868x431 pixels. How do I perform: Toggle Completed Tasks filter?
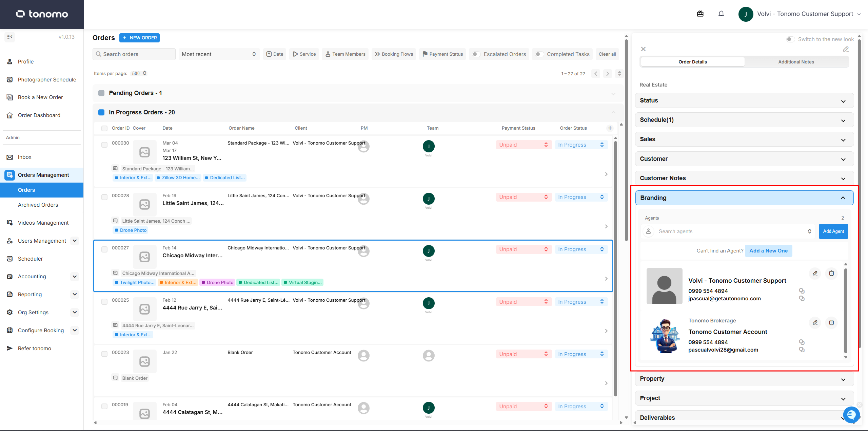(539, 54)
